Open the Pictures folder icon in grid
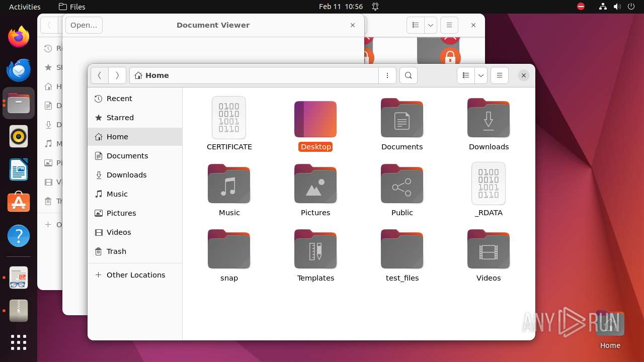This screenshot has height=362, width=644. click(x=315, y=184)
